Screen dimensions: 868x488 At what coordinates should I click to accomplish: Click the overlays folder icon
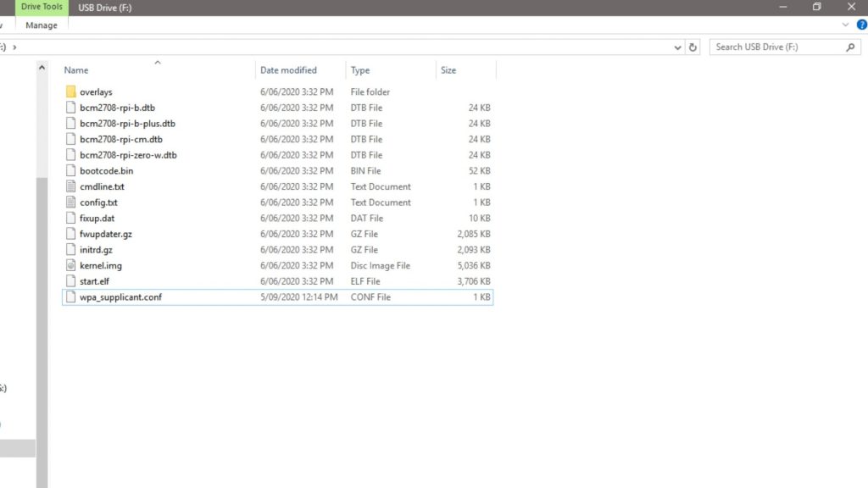[x=71, y=91]
